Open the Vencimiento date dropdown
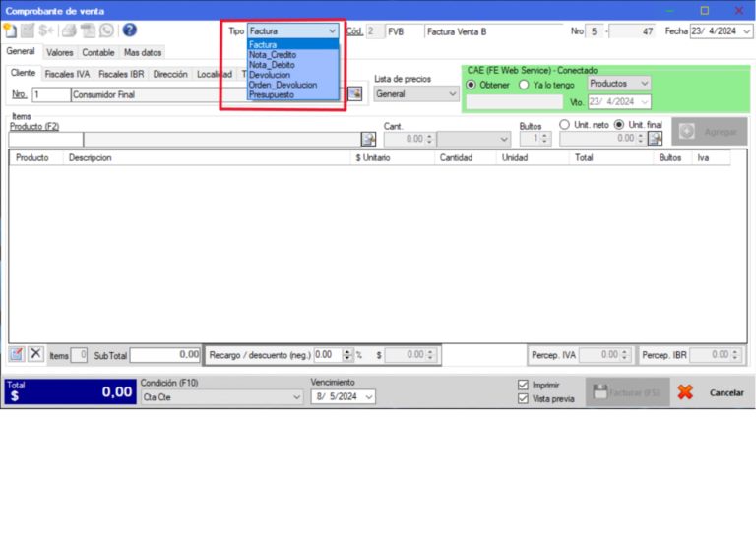This screenshot has height=536, width=756. point(369,396)
